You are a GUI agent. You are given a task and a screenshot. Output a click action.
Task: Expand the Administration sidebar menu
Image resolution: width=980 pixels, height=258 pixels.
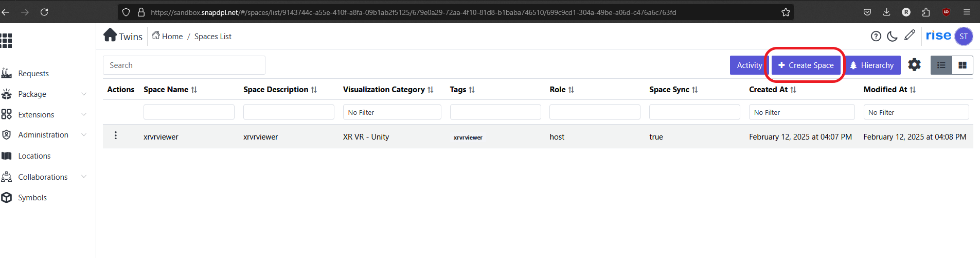click(44, 135)
